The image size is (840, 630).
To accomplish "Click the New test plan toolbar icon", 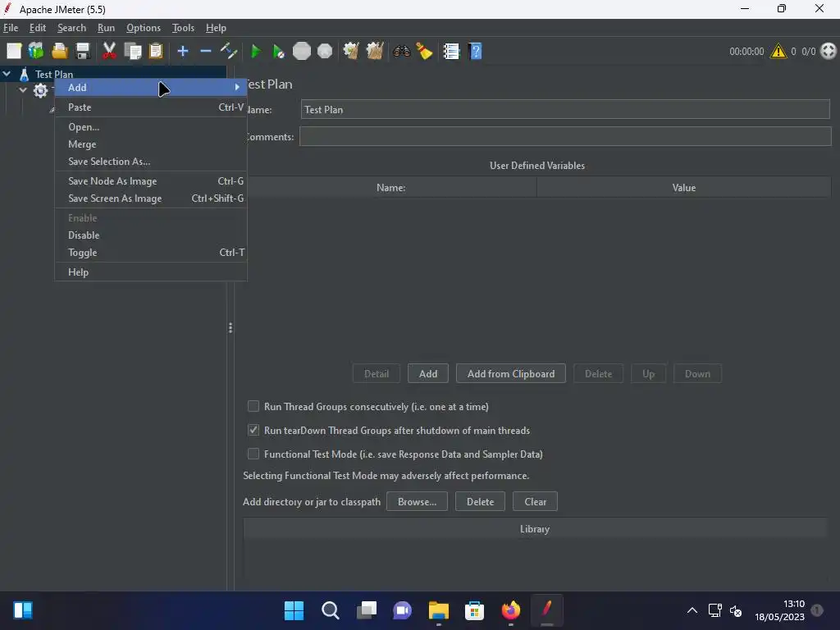I will pyautogui.click(x=14, y=52).
